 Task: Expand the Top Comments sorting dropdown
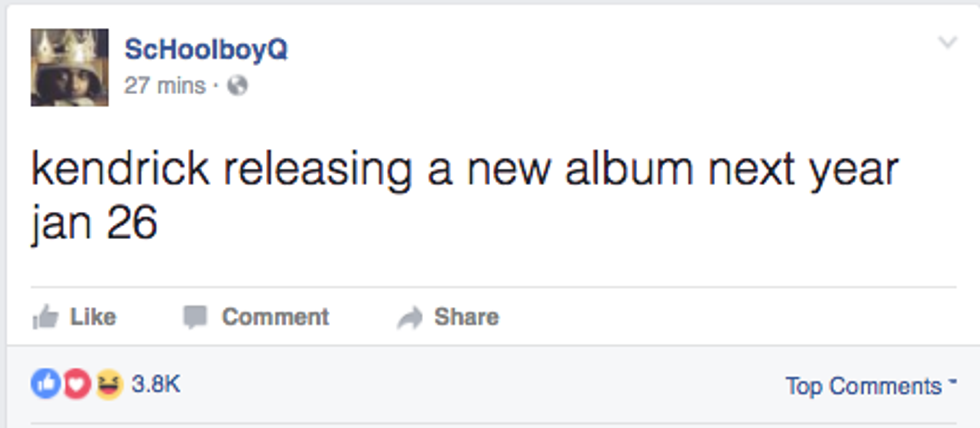click(863, 386)
